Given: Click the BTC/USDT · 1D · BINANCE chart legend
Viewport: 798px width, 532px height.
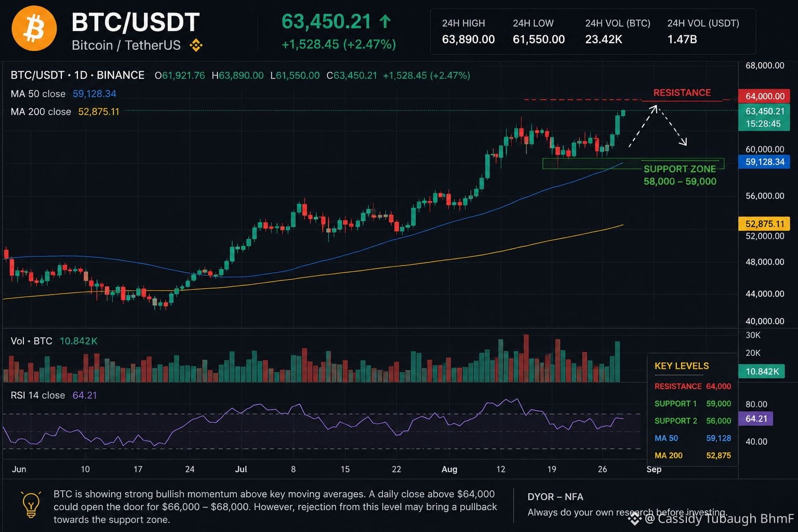Looking at the screenshot, I should tap(77, 75).
